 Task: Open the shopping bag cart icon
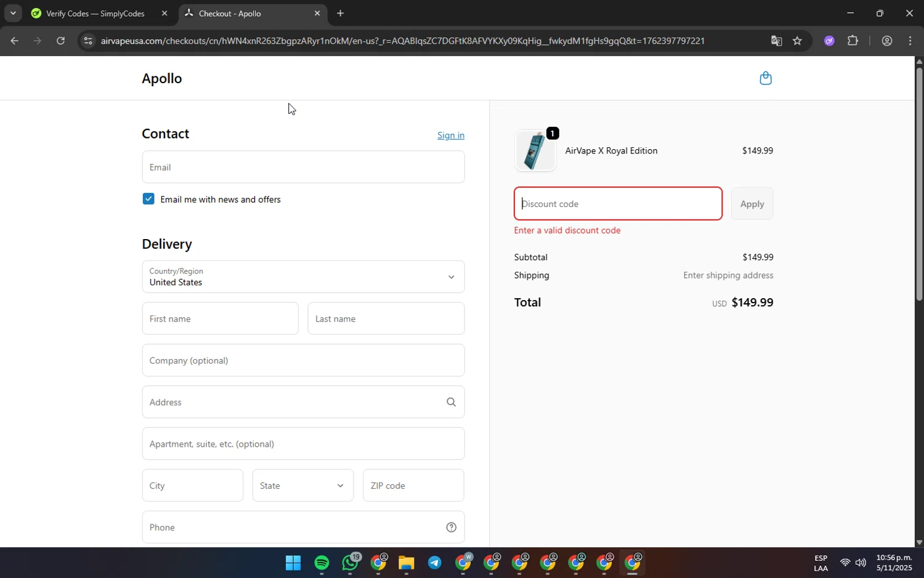(x=766, y=78)
